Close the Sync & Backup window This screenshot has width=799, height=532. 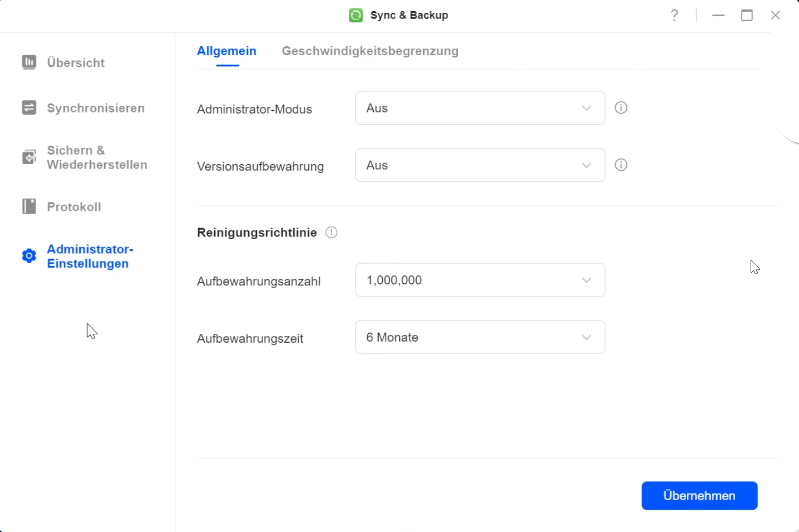pyautogui.click(x=776, y=15)
